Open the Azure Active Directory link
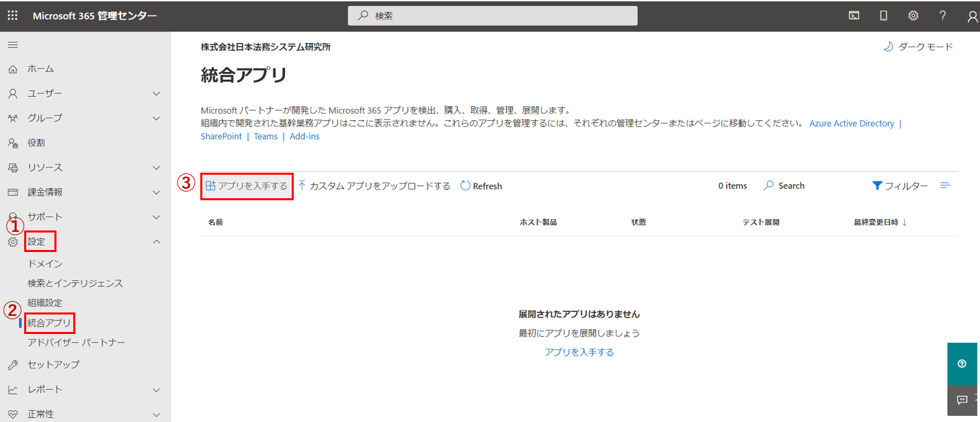 (851, 124)
